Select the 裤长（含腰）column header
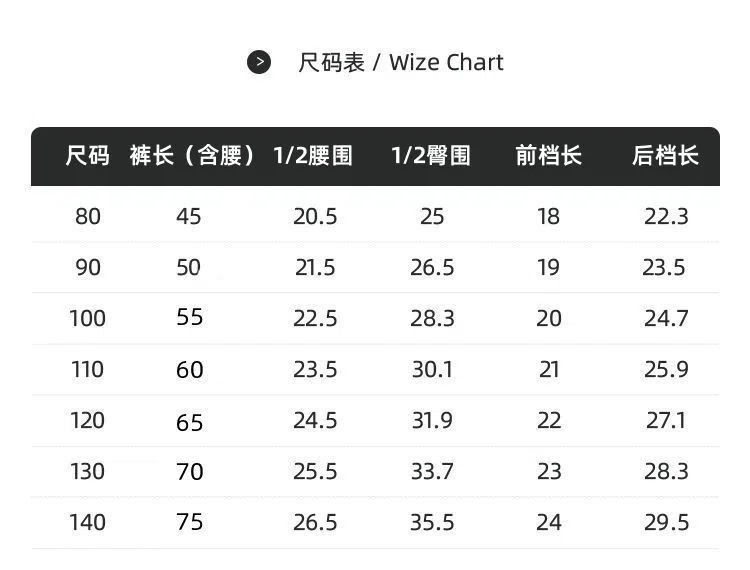Viewport: 750px width, 570px height. pos(190,156)
